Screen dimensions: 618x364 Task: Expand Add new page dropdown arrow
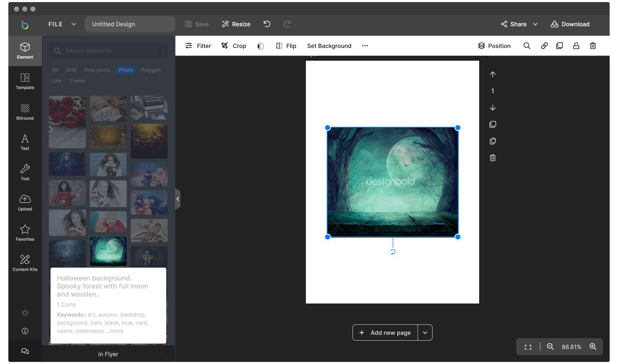click(x=425, y=333)
